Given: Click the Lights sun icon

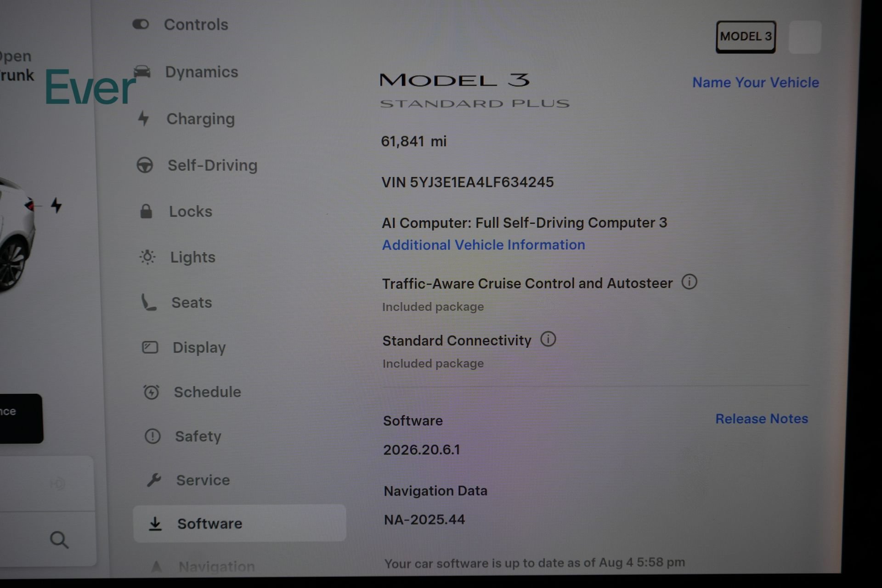Looking at the screenshot, I should (x=147, y=257).
